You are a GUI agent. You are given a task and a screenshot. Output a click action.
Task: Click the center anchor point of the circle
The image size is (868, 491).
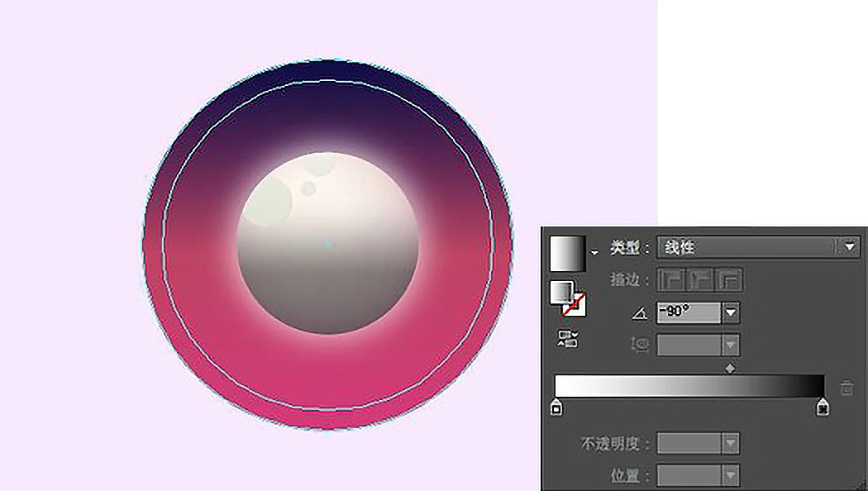click(329, 244)
